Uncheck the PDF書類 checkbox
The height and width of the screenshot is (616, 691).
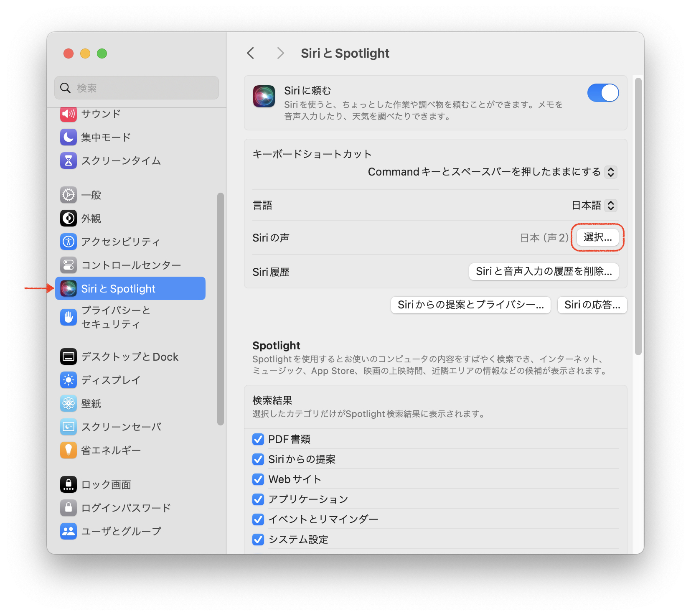click(x=258, y=439)
